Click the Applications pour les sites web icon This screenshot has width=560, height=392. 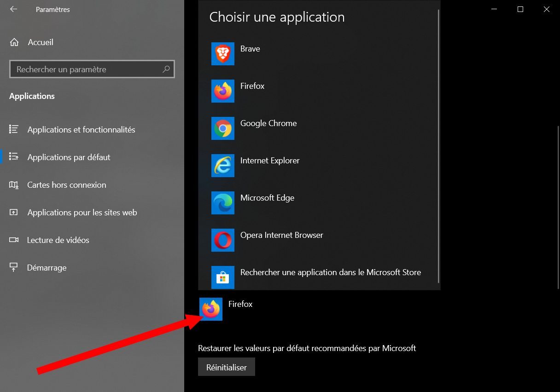[14, 212]
